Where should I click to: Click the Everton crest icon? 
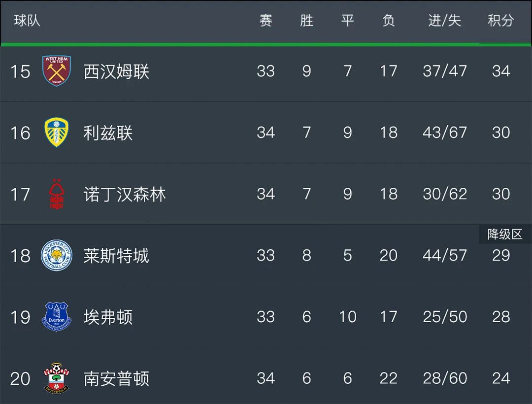point(56,316)
